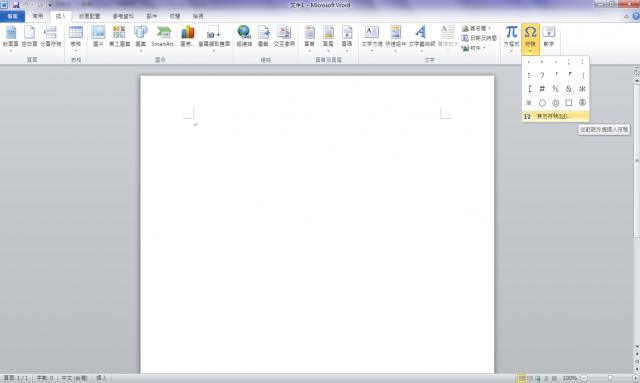This screenshot has width=640, height=383.
Task: Insert the double circle ◎ symbol
Action: tap(556, 102)
